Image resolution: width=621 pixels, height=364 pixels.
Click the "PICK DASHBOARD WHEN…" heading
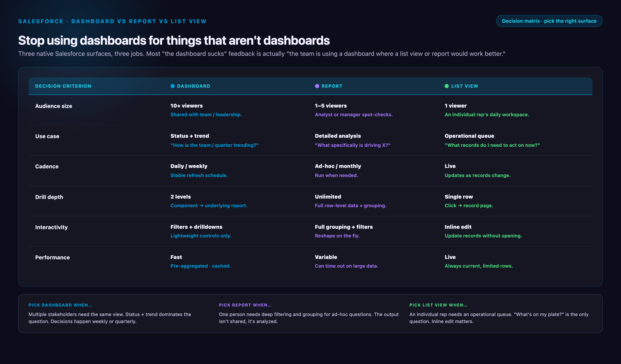coord(60,305)
